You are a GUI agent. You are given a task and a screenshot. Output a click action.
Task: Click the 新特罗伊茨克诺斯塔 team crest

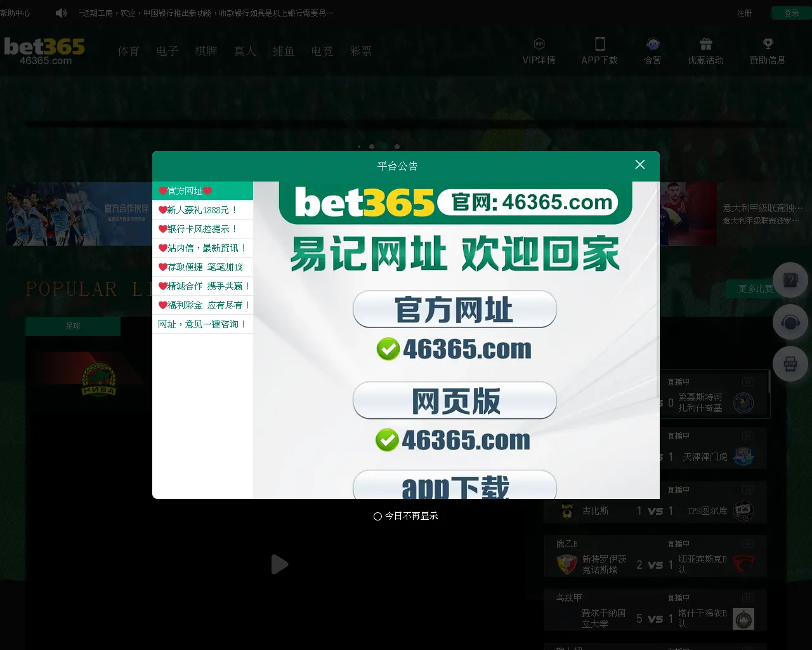click(566, 564)
